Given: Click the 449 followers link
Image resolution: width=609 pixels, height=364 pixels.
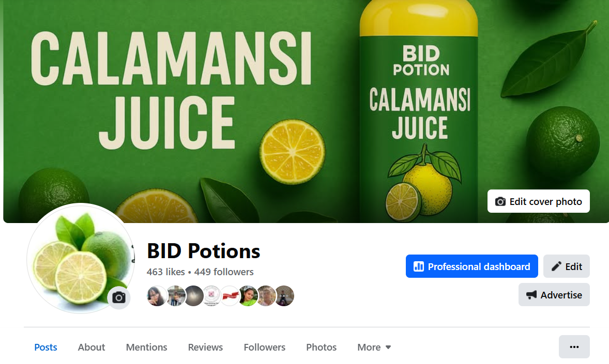Looking at the screenshot, I should click(224, 272).
